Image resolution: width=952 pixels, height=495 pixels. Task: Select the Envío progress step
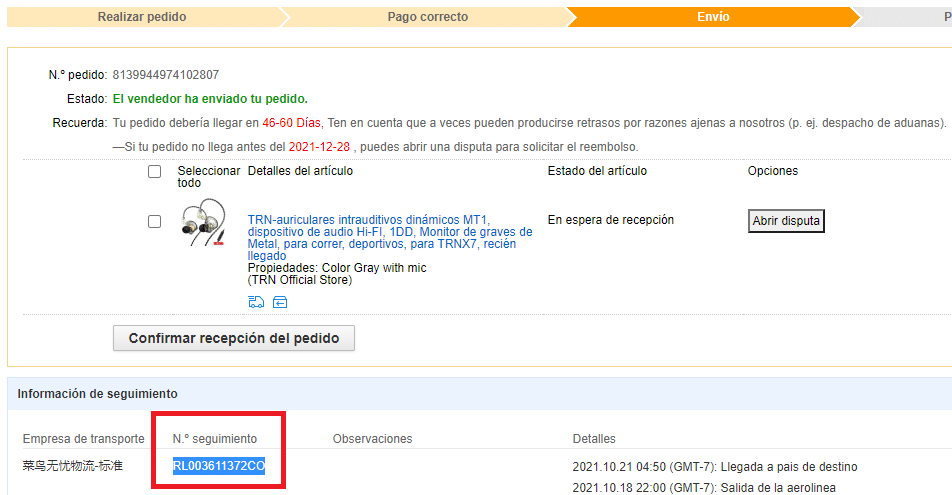tap(713, 17)
